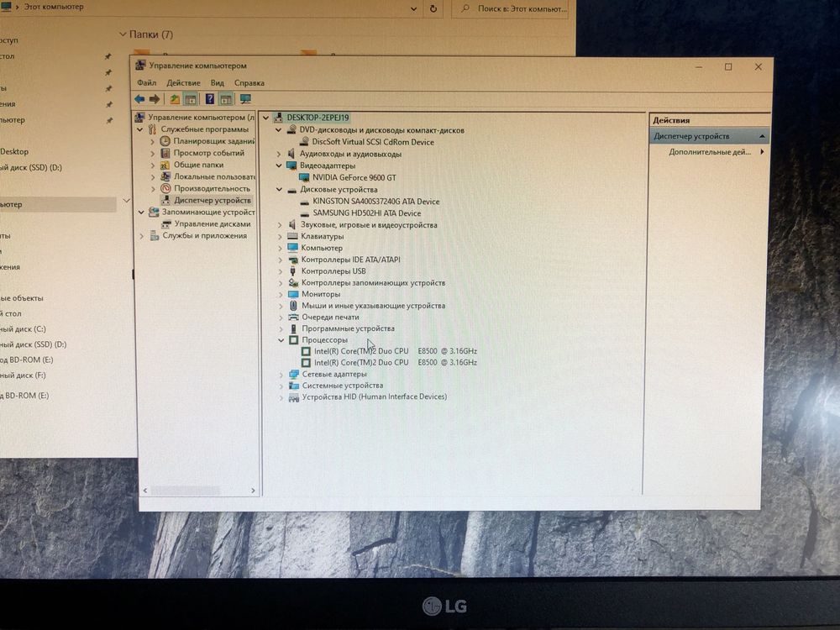The width and height of the screenshot is (840, 630).
Task: Select Контроллеры IDE ATA/ATAPI category
Action: (350, 260)
